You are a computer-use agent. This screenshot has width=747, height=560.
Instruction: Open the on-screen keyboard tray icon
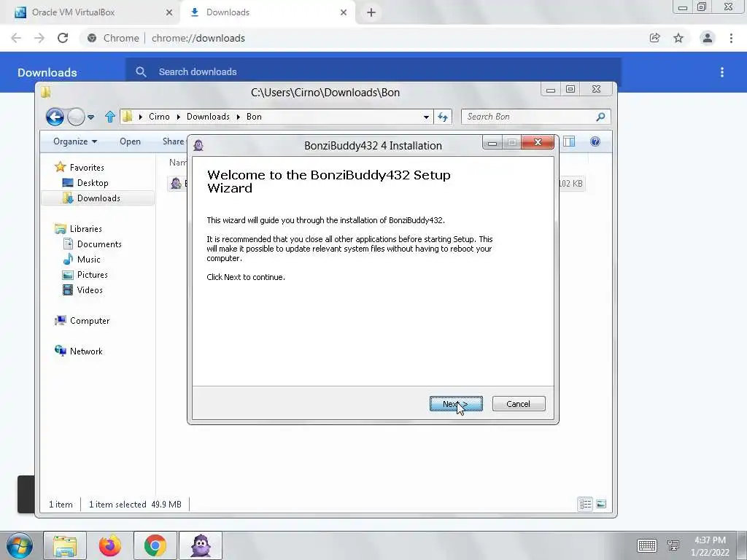(x=646, y=545)
